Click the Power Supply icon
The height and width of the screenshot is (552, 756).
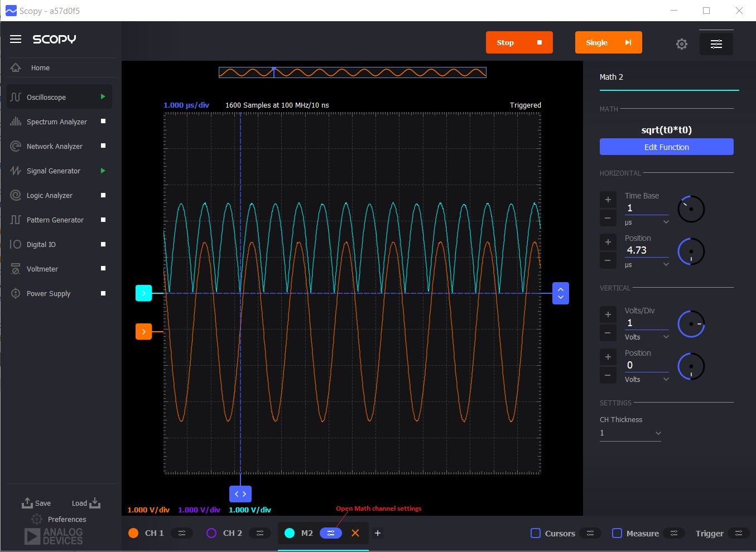(x=16, y=293)
